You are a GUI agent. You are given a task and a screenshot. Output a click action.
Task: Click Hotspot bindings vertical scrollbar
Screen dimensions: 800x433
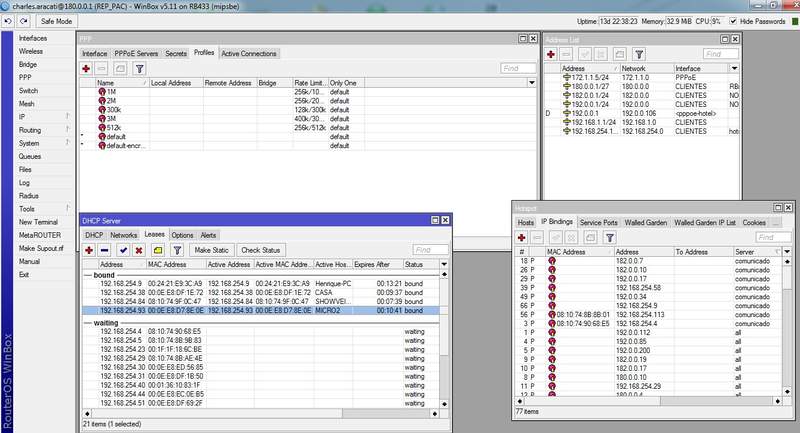pyautogui.click(x=787, y=326)
